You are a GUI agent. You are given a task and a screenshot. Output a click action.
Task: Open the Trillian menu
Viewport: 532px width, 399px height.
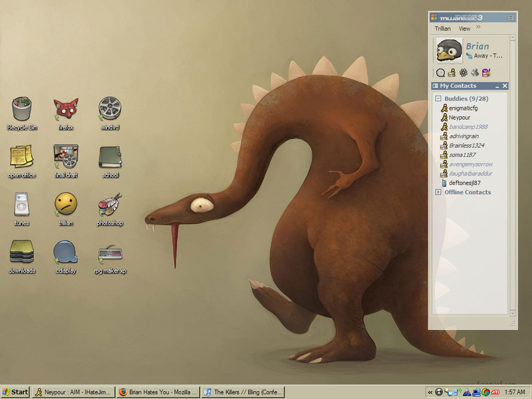point(442,29)
